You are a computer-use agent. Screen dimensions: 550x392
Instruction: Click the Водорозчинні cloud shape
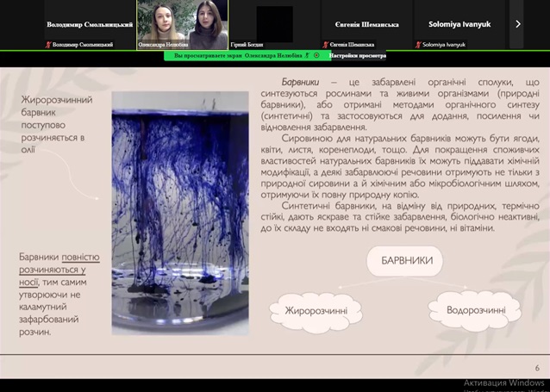pyautogui.click(x=475, y=310)
